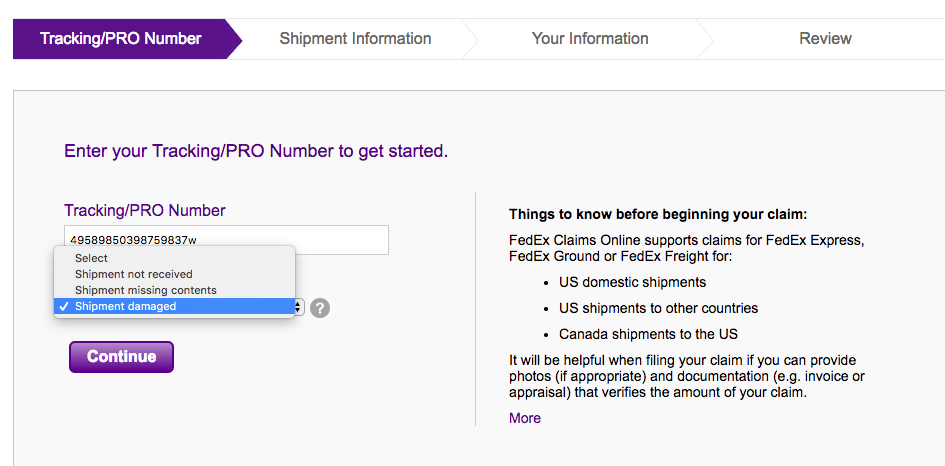Click the claim type dropdown arrows
The image size is (945, 466).
point(298,307)
